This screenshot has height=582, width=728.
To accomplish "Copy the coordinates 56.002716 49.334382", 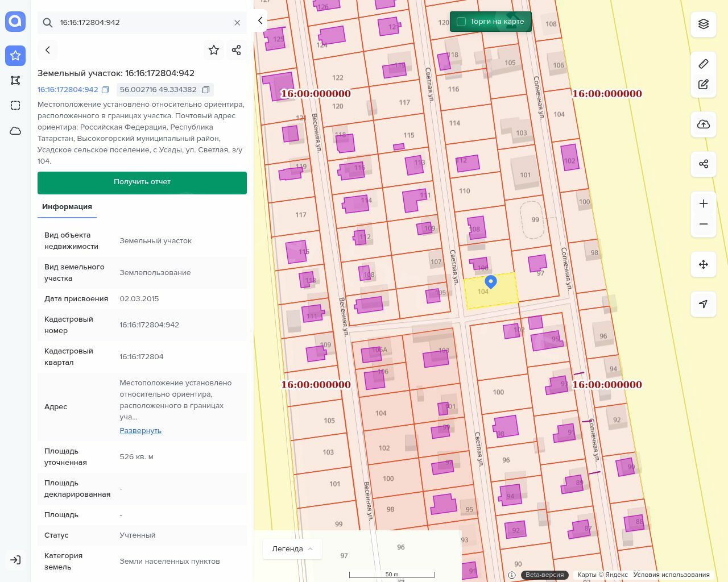I will (206, 90).
